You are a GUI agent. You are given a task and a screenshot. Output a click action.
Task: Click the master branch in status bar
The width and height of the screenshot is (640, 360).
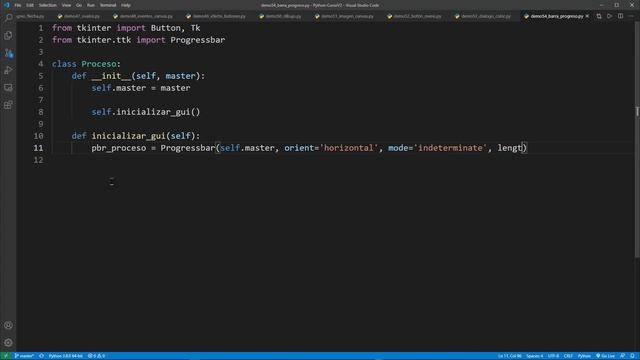click(24, 356)
